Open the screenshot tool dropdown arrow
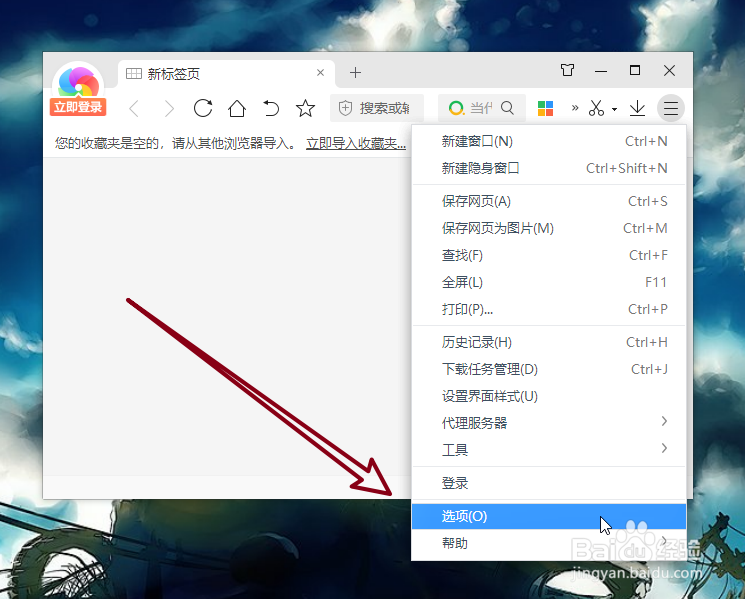The height and width of the screenshot is (599, 745). click(x=614, y=109)
